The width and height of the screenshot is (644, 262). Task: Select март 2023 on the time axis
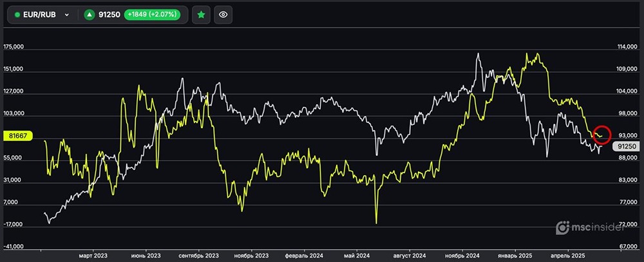pyautogui.click(x=93, y=256)
